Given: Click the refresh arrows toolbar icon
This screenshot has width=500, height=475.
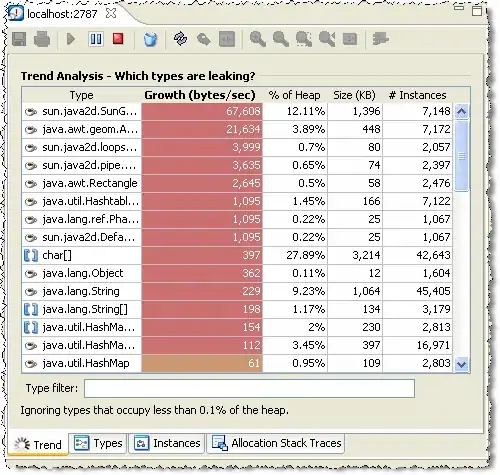Looking at the screenshot, I should coord(180,39).
